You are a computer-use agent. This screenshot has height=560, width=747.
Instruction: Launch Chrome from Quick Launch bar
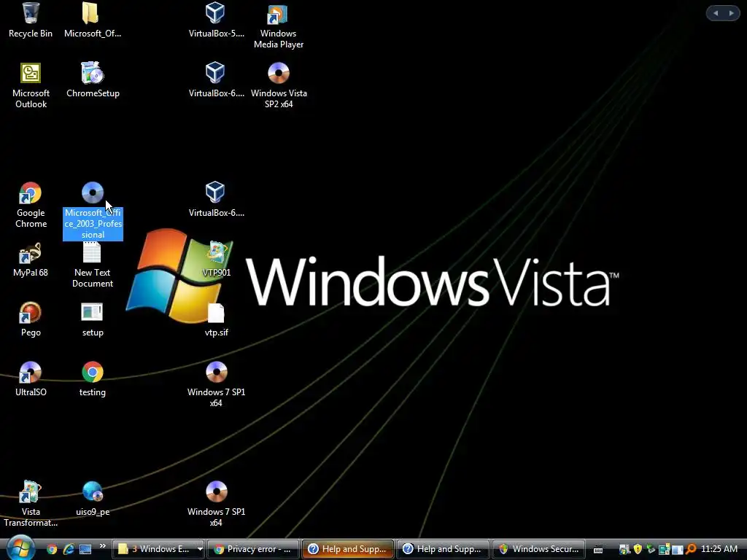click(52, 549)
